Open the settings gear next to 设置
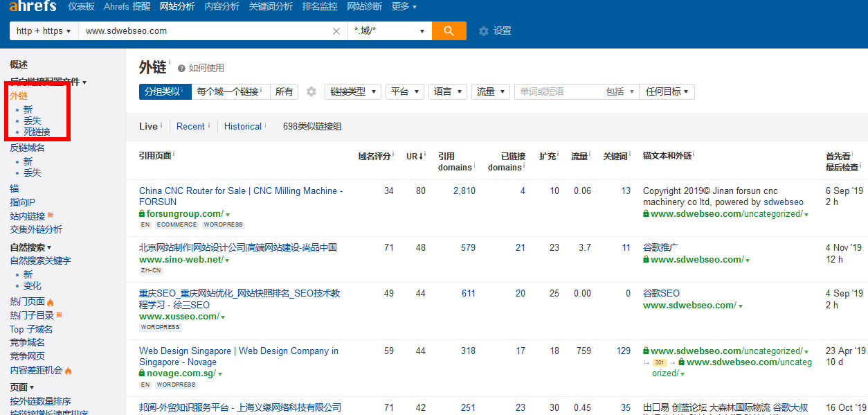This screenshot has width=868, height=415. point(484,31)
